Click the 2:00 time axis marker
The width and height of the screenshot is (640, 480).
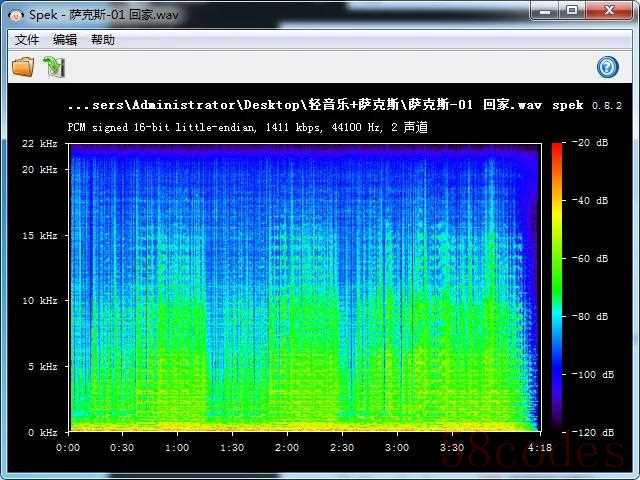pyautogui.click(x=286, y=448)
